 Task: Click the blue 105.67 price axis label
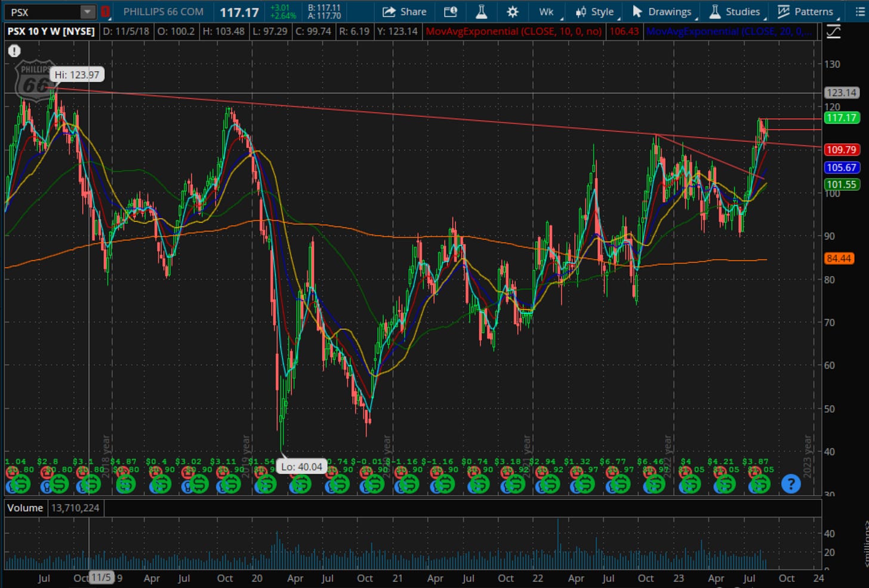pyautogui.click(x=842, y=168)
